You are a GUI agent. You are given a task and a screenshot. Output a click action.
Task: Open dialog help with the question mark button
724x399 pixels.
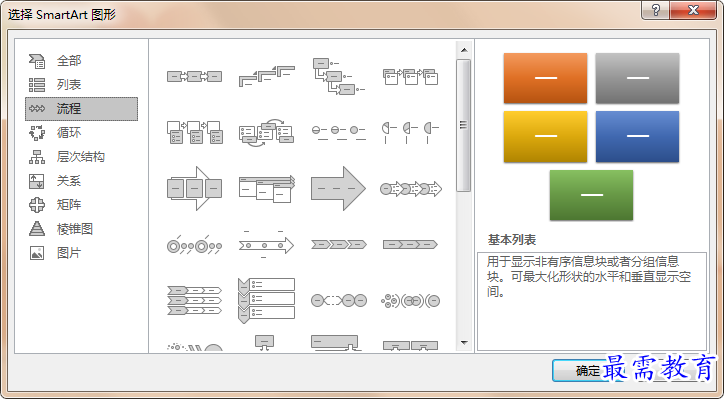(x=656, y=10)
